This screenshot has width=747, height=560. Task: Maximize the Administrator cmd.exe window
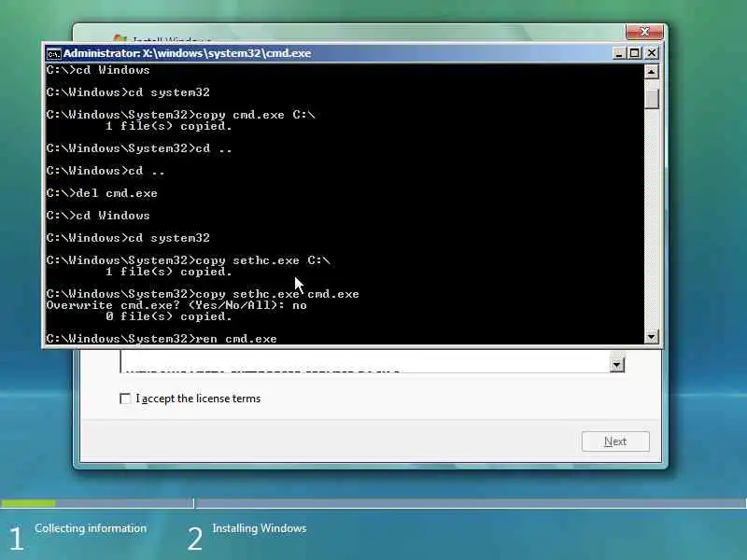coord(635,53)
